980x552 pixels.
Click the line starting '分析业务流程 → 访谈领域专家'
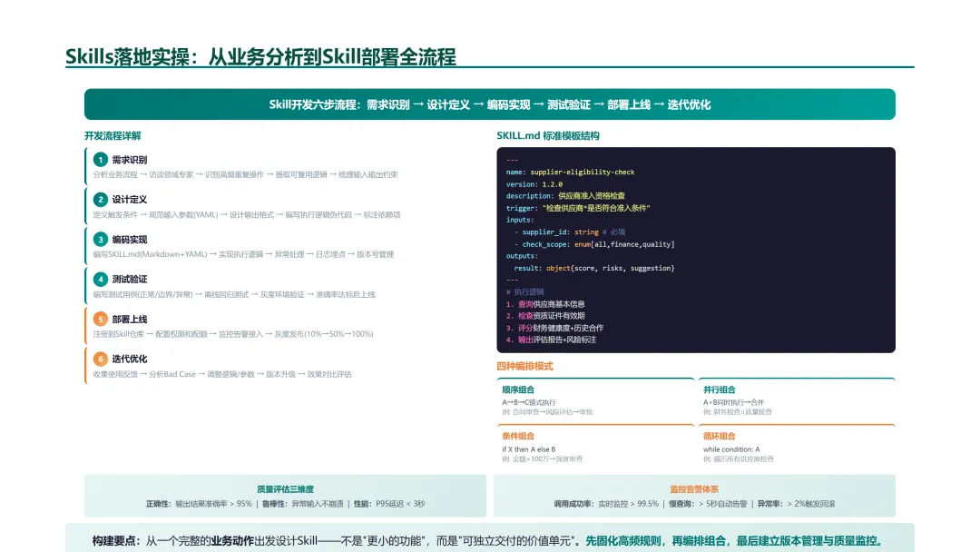point(245,175)
